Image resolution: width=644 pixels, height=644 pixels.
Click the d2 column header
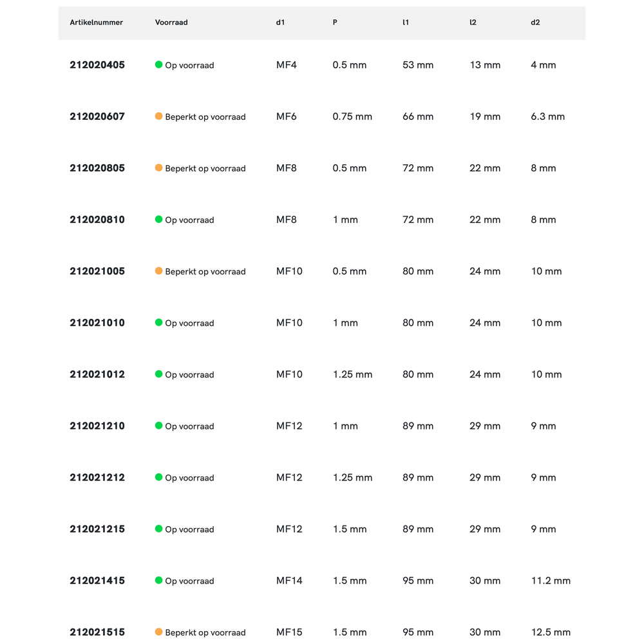point(535,23)
